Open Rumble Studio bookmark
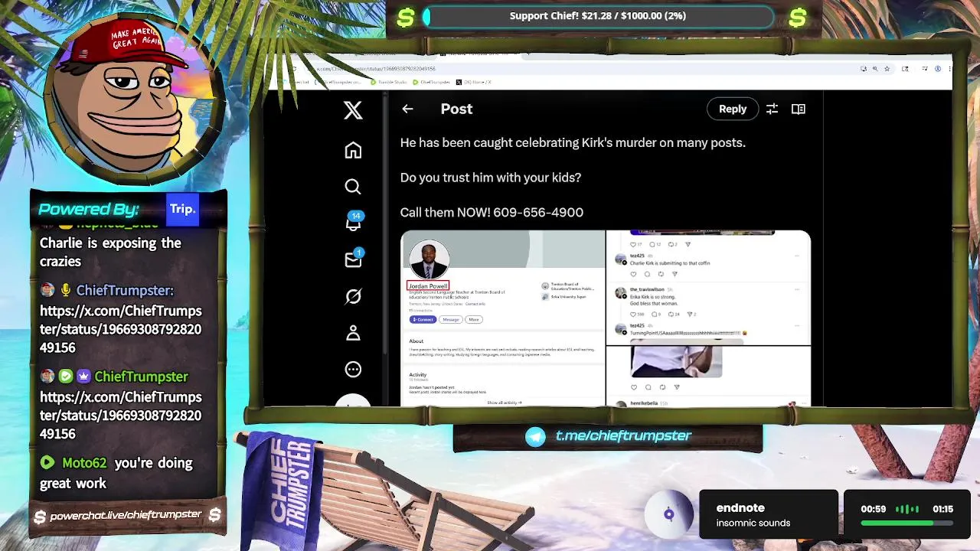The image size is (980, 551). click(390, 82)
